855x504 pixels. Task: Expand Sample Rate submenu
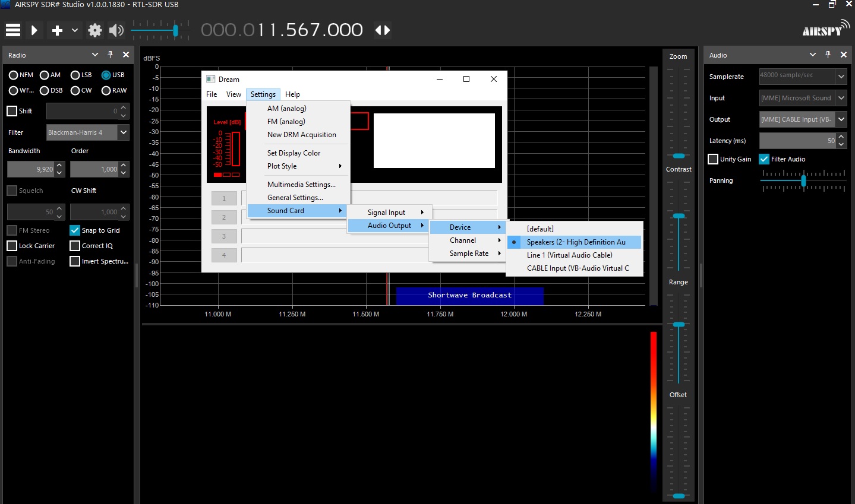click(467, 253)
